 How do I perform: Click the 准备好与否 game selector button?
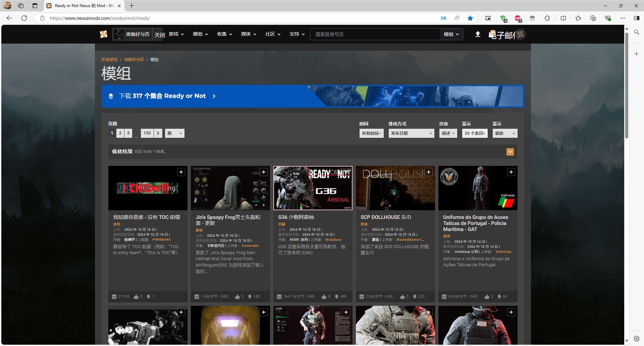[x=133, y=34]
